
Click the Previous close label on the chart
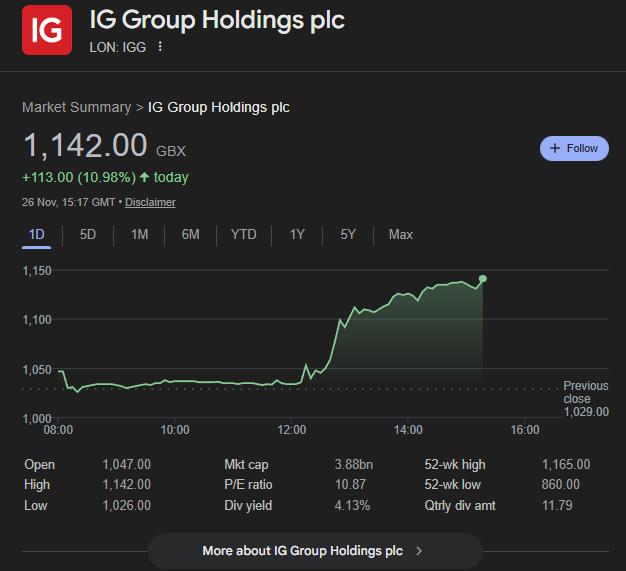pyautogui.click(x=585, y=392)
